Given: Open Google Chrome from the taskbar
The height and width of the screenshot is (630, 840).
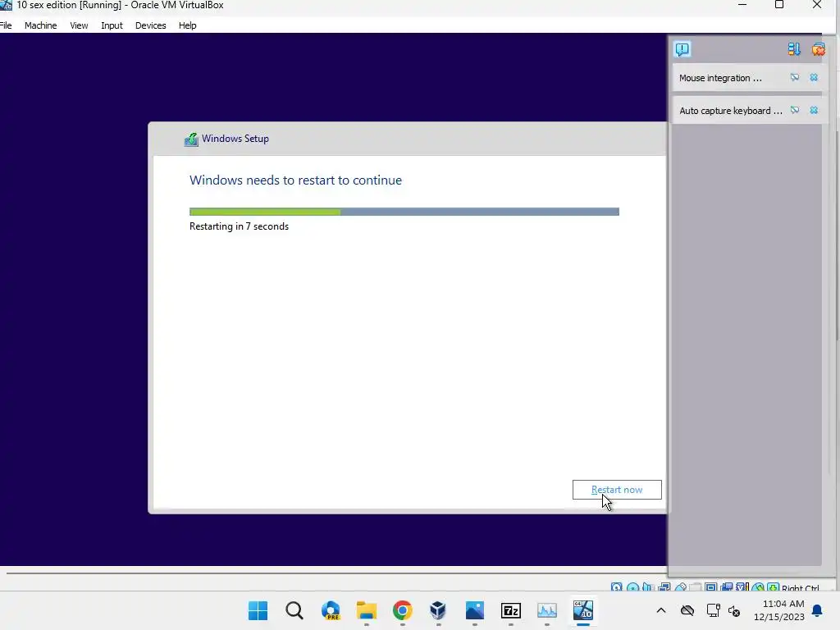Looking at the screenshot, I should (402, 610).
